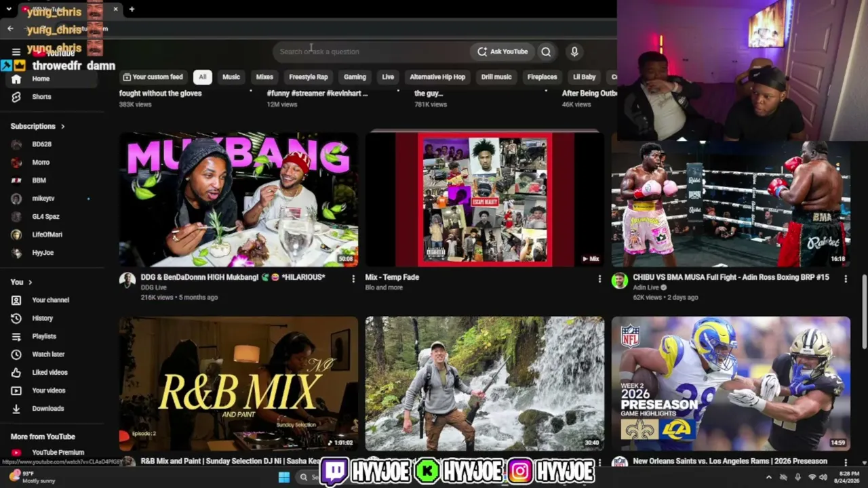The image size is (868, 488).
Task: Go to Home in the sidebar
Action: [52, 79]
